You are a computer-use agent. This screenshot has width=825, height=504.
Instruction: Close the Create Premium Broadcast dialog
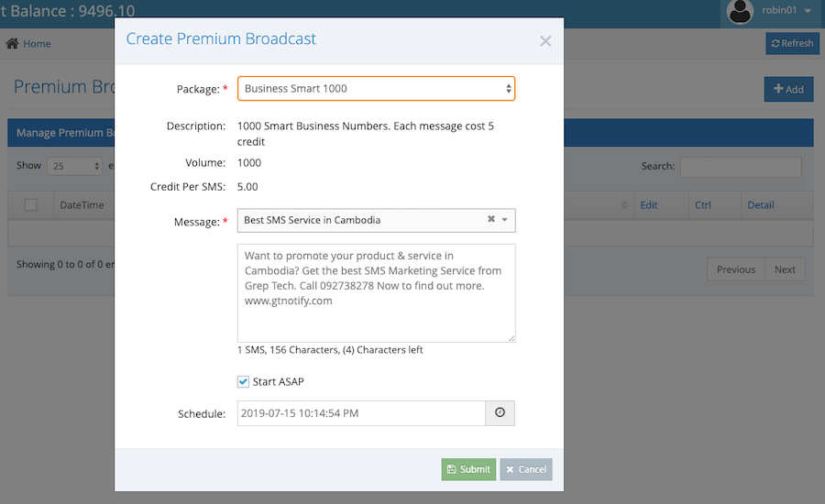545,41
